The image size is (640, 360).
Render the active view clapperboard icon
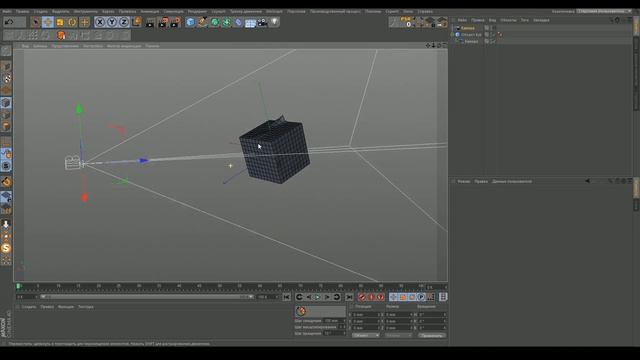[150, 22]
